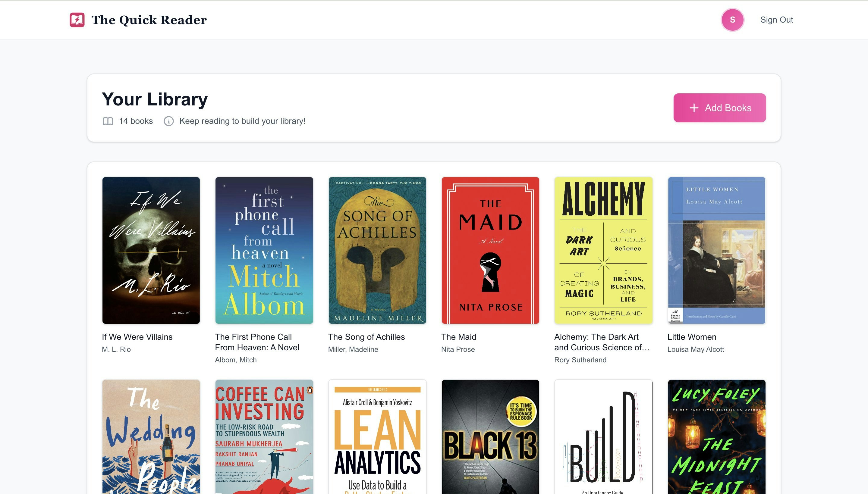The width and height of the screenshot is (868, 494).
Task: Click The Quick Reader logo icon
Action: pos(77,20)
